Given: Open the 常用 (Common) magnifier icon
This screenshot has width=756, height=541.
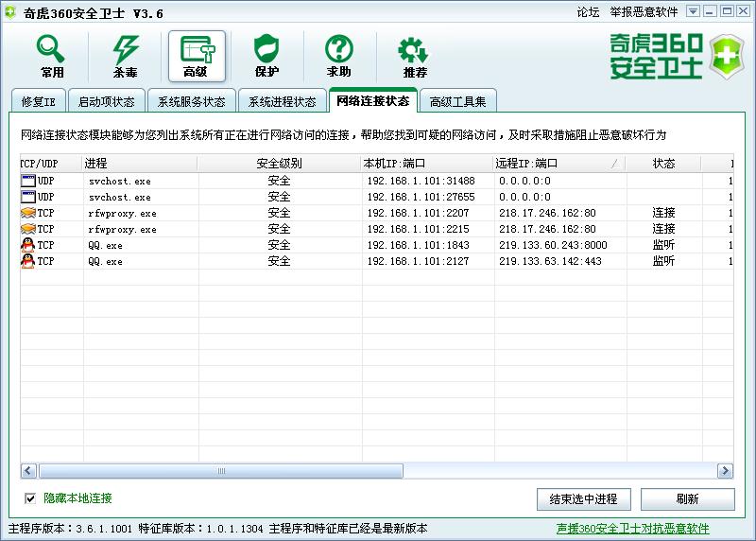Looking at the screenshot, I should click(52, 57).
